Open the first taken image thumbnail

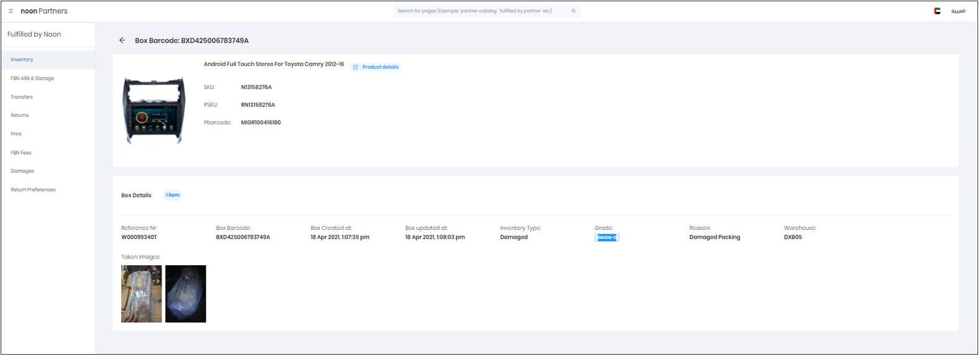(x=142, y=294)
